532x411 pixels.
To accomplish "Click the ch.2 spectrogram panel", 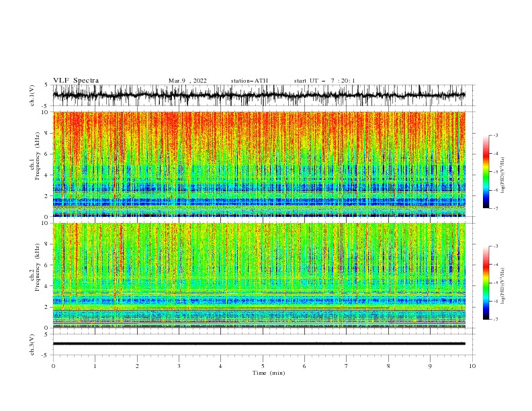I will point(259,275).
